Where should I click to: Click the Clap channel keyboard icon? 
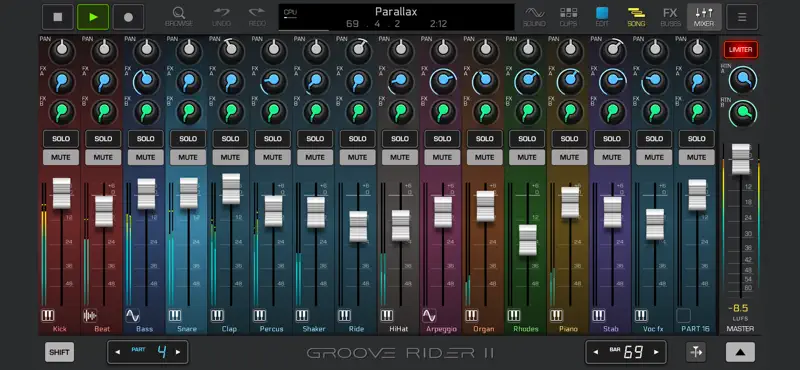(217, 315)
